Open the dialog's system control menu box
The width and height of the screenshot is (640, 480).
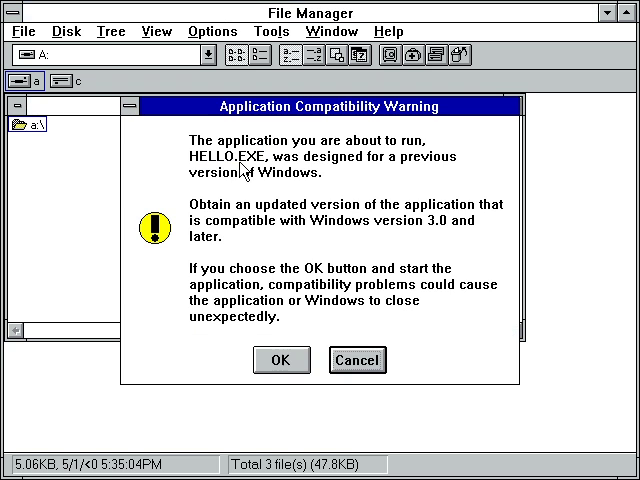[x=130, y=106]
